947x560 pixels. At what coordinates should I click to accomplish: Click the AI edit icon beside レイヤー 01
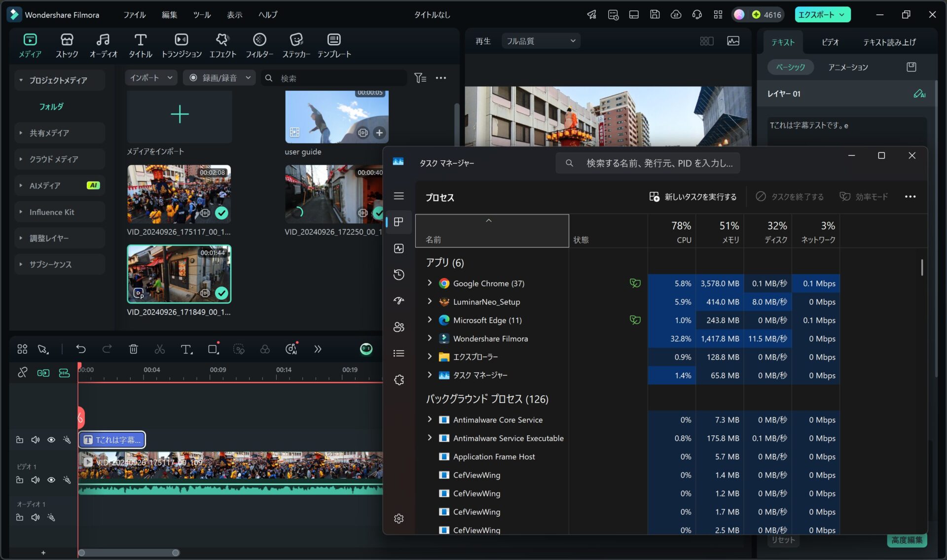919,94
